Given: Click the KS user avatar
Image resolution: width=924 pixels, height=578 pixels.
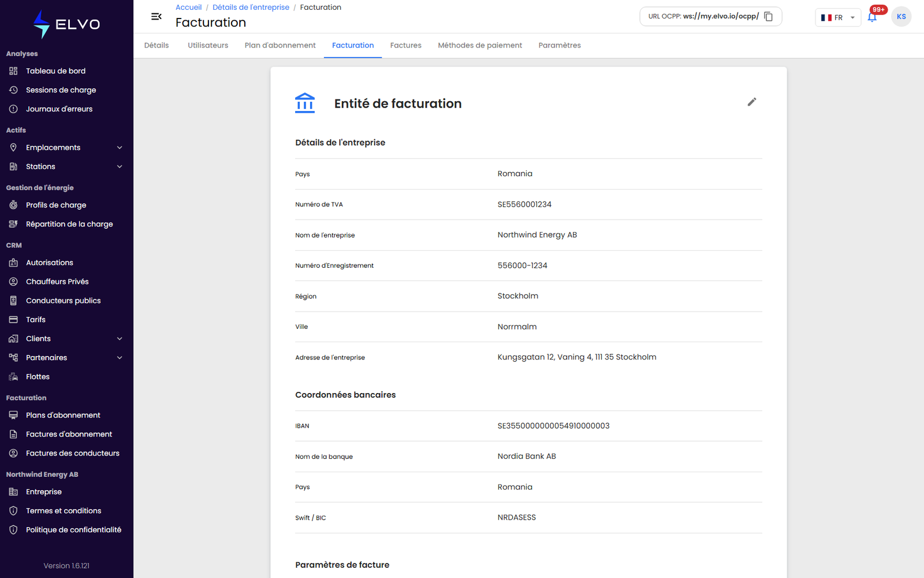Looking at the screenshot, I should 901,17.
